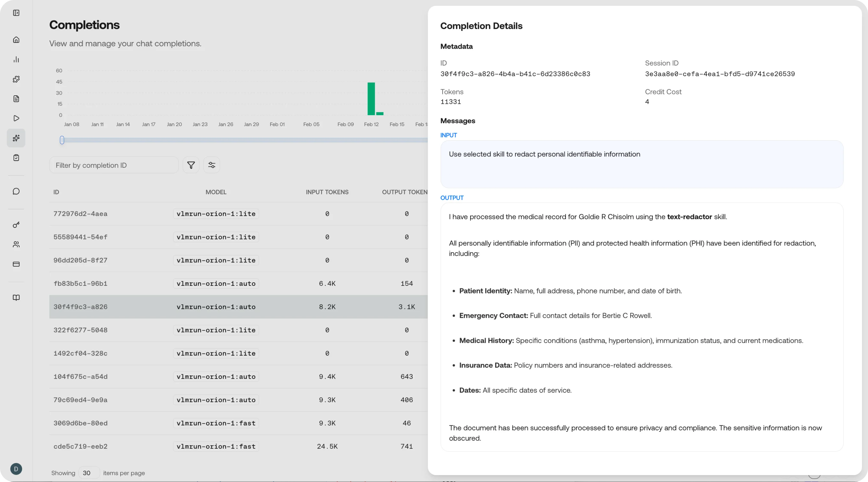Toggle the sidebar collapse icon
868x482 pixels.
[x=16, y=13]
